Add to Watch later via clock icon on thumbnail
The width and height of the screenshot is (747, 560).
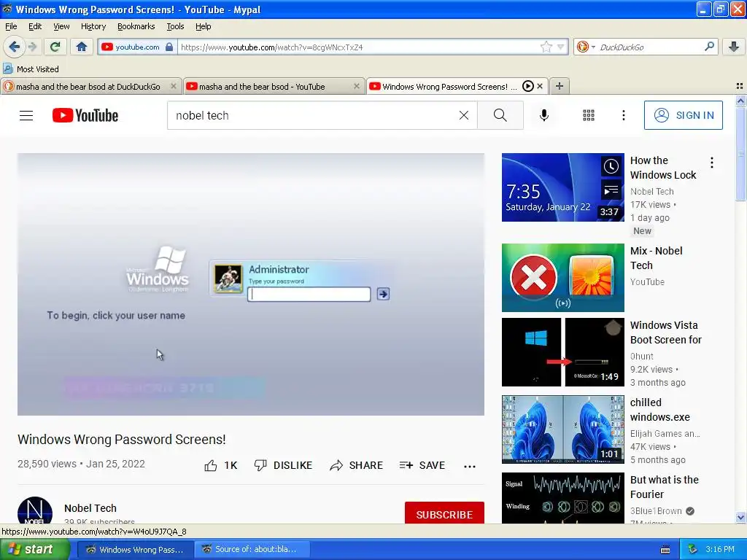coord(611,166)
